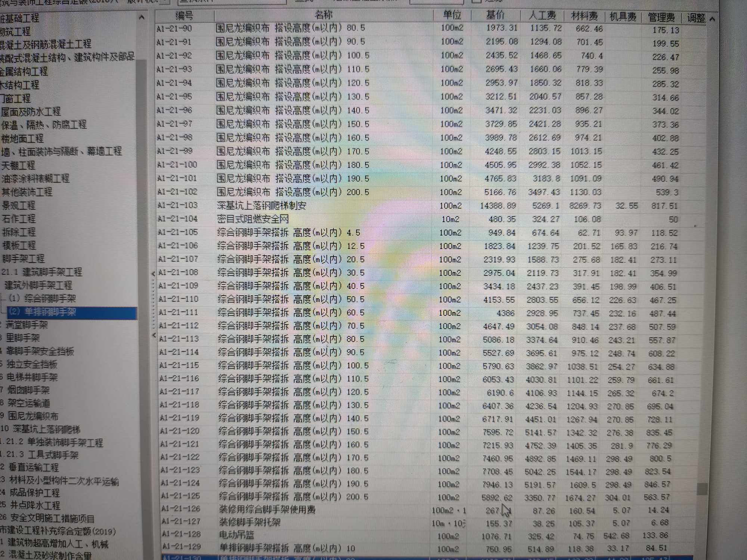This screenshot has height=560, width=747.
Task: Open 材料及小型构件二次水平运输
Action: (x=64, y=481)
